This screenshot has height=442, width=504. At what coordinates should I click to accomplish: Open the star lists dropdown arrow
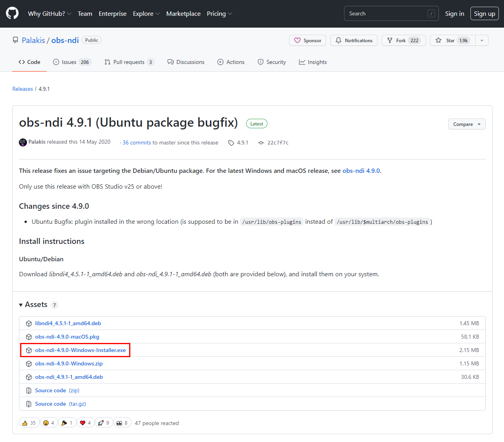482,40
